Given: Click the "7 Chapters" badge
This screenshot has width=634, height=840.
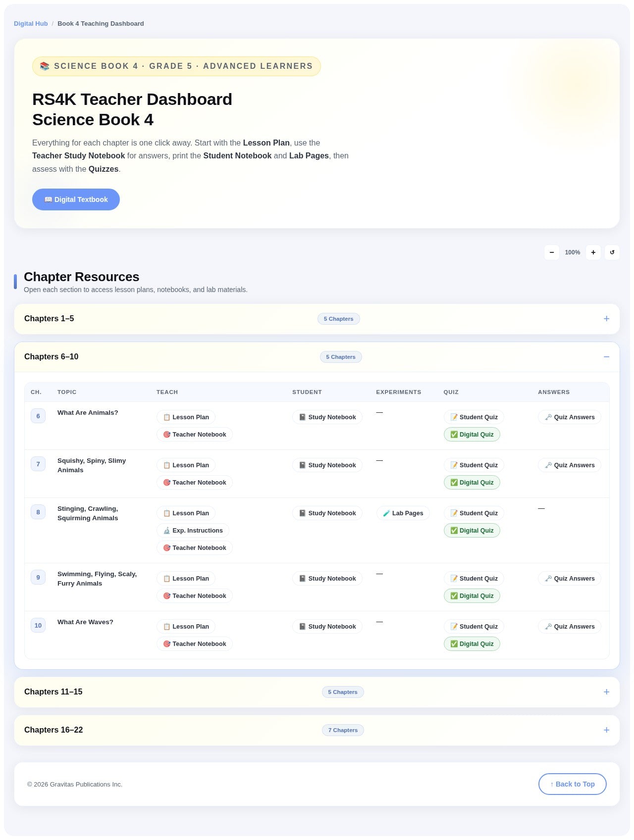Looking at the screenshot, I should click(x=343, y=730).
